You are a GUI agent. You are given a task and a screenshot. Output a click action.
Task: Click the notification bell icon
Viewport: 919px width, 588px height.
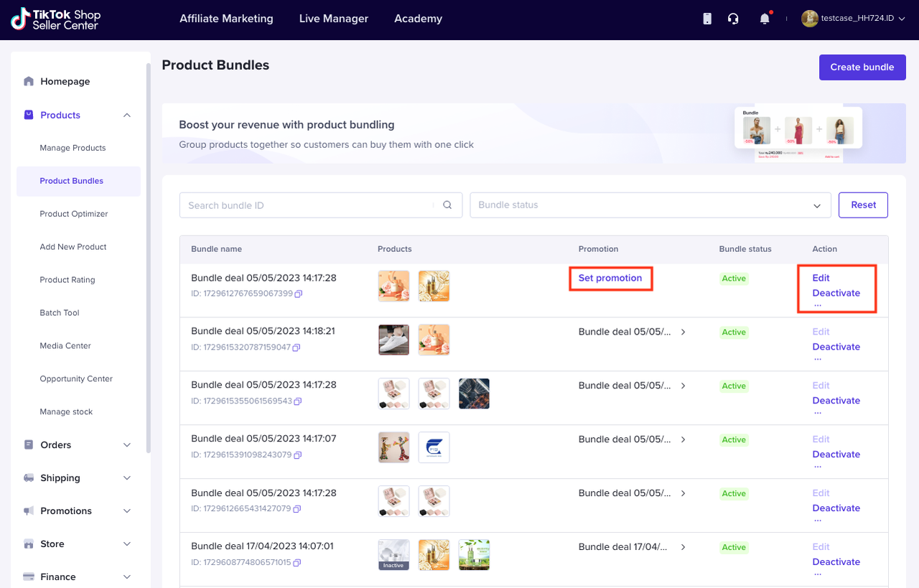coord(764,19)
